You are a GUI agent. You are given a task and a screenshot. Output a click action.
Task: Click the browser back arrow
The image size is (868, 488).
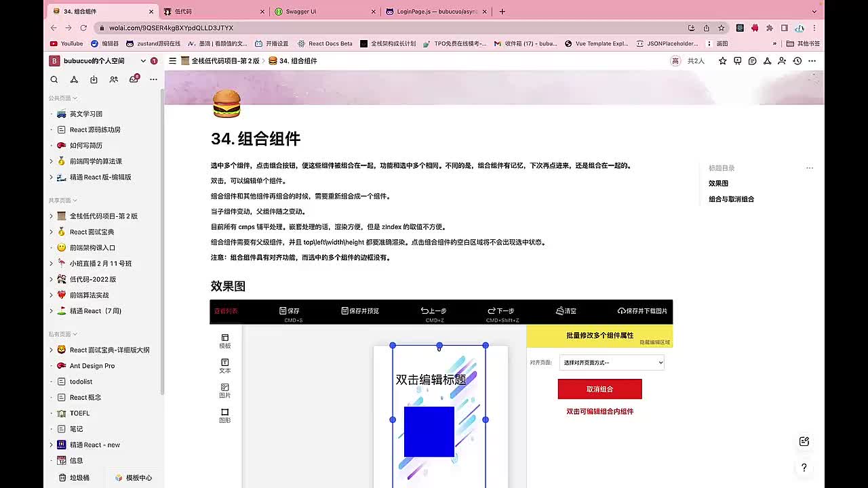(54, 28)
